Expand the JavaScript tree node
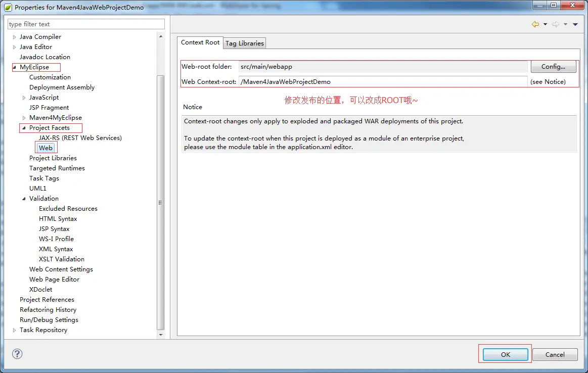Image resolution: width=588 pixels, height=373 pixels. click(24, 98)
